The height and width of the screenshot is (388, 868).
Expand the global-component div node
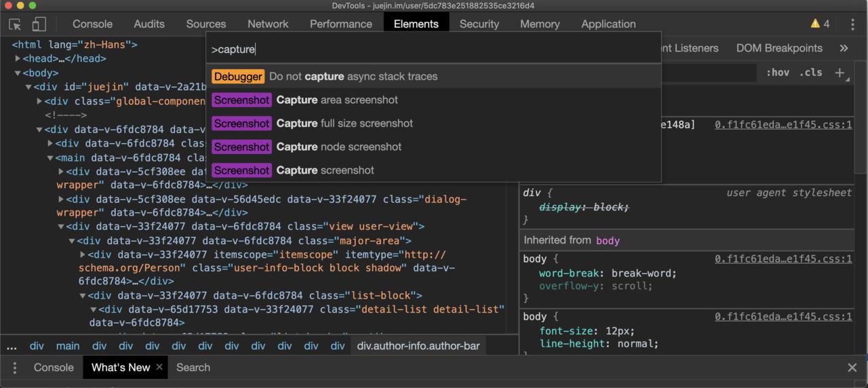click(x=39, y=101)
